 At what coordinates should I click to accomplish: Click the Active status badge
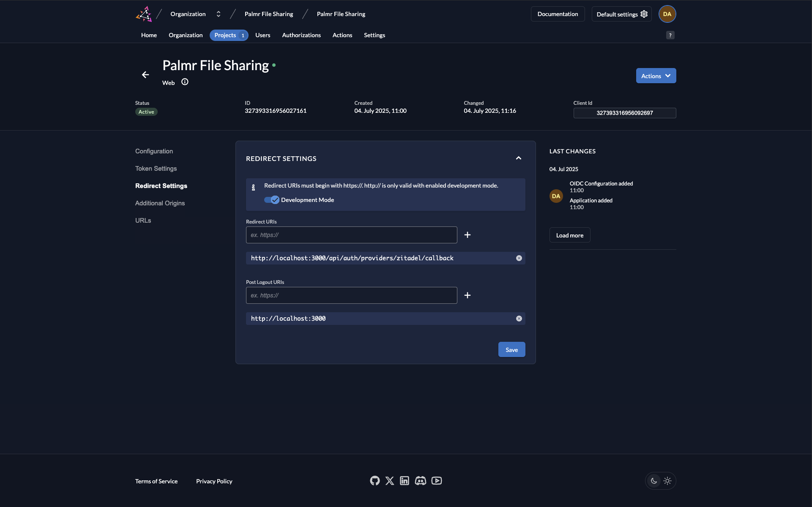(x=146, y=112)
